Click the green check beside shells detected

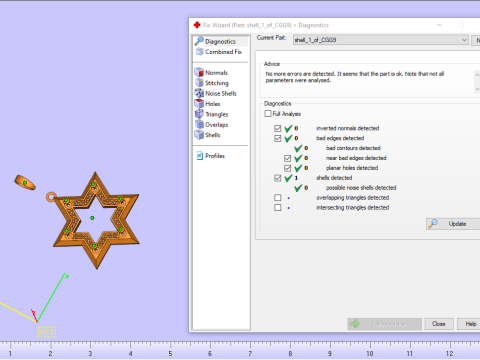coord(288,178)
